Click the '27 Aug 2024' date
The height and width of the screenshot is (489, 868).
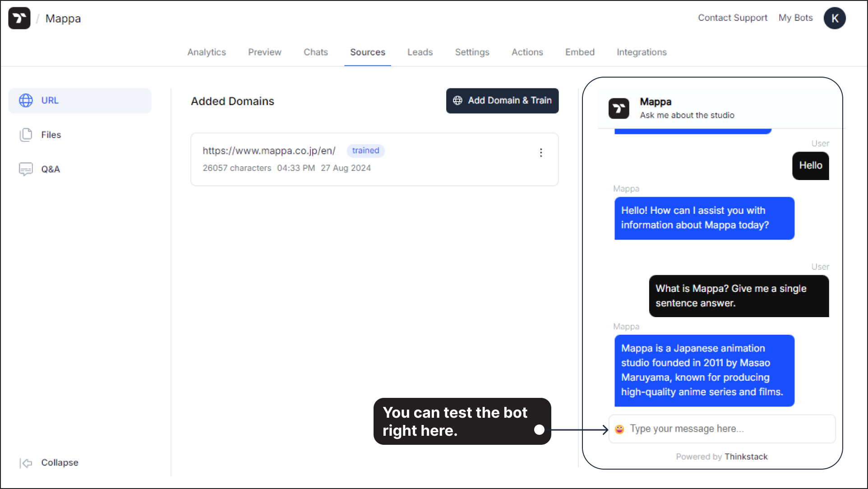pos(346,168)
